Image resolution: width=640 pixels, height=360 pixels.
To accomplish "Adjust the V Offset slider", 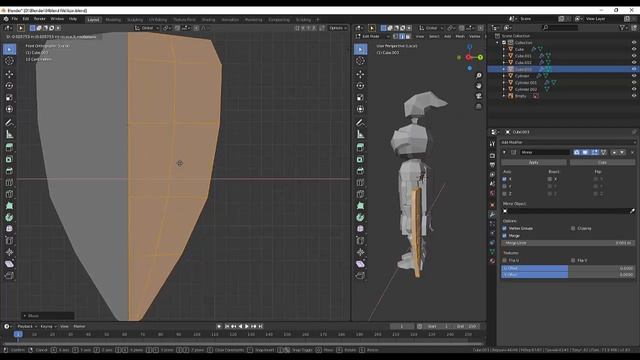I will click(x=568, y=275).
